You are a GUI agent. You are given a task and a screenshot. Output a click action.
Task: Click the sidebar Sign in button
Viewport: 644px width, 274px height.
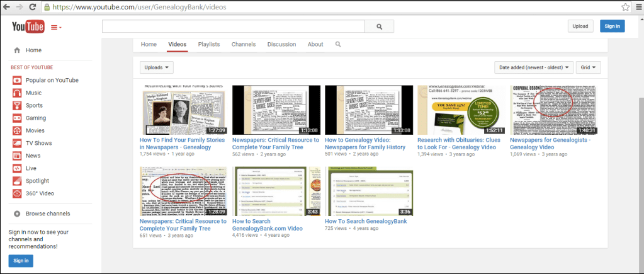[x=21, y=261]
